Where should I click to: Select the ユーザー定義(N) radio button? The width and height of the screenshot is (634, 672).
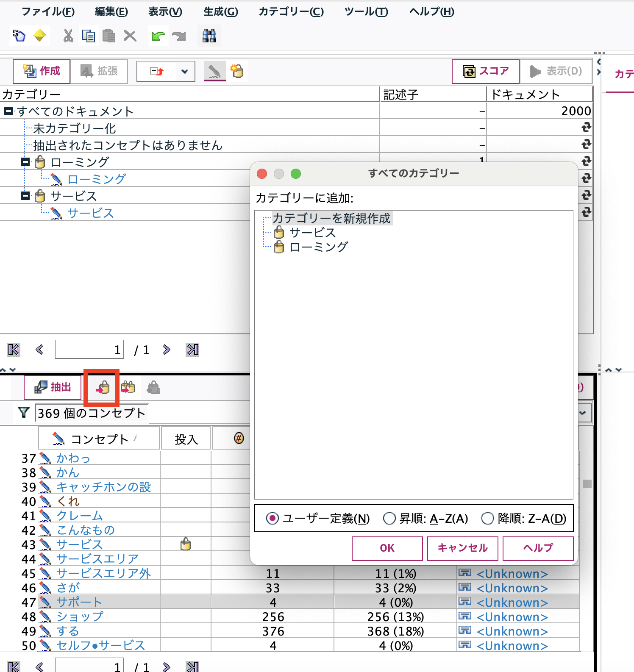click(x=272, y=518)
